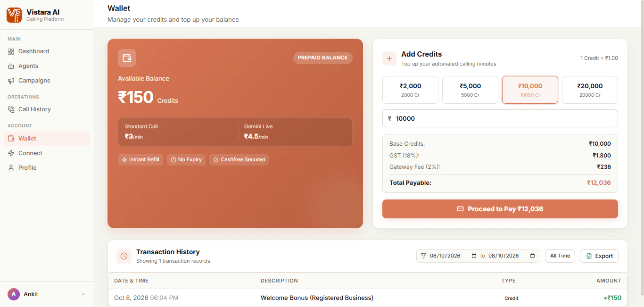Click the spreadsheet icon on Export button
Viewport: 644px width, 307px height.
(x=589, y=256)
